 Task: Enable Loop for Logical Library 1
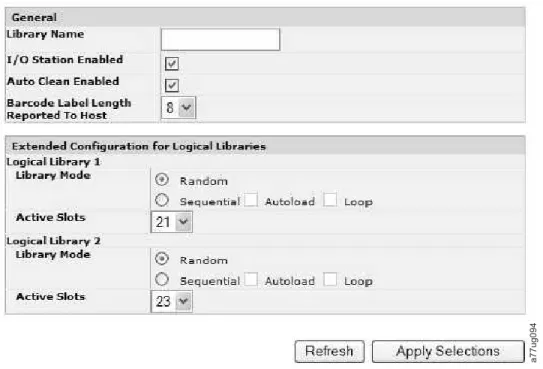coord(330,200)
